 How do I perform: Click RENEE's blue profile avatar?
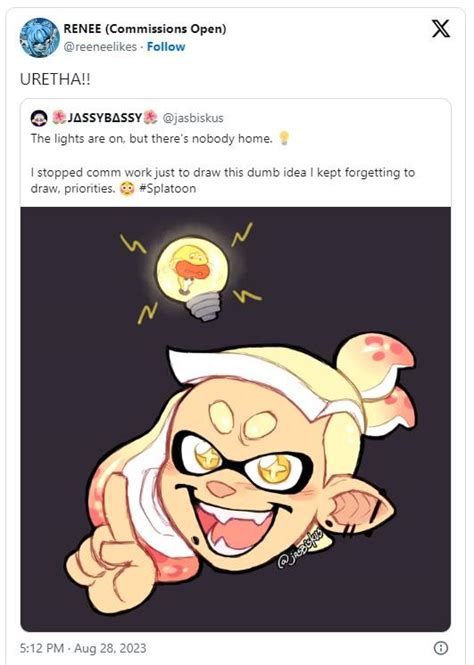[x=39, y=37]
